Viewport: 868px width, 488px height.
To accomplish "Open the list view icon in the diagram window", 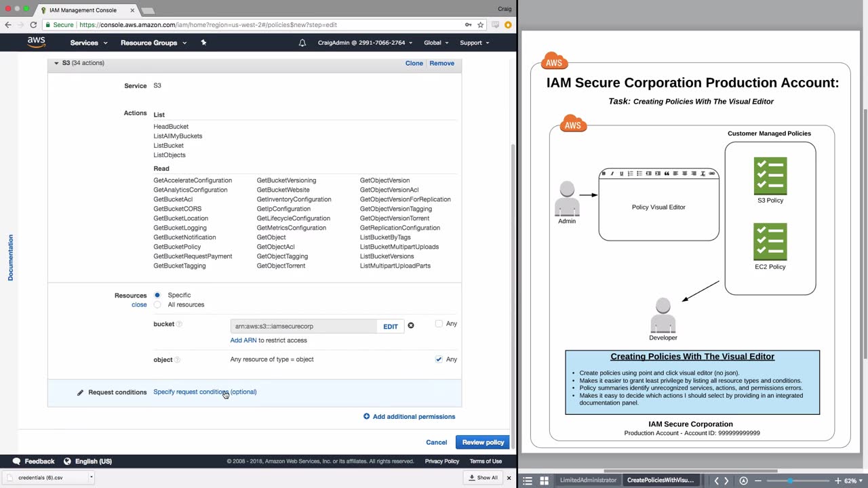I will click(528, 481).
